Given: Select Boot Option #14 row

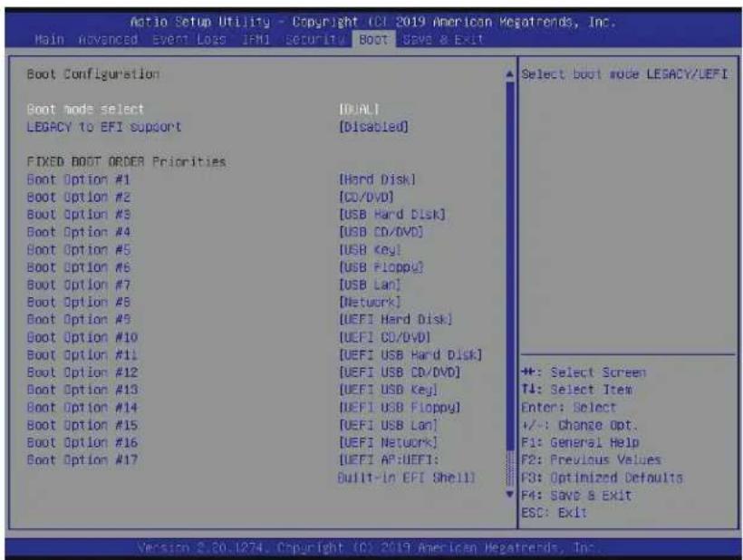Looking at the screenshot, I should [x=82, y=408].
